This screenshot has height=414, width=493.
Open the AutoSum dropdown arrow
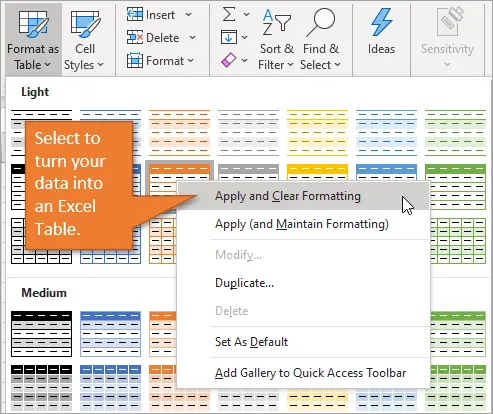pos(246,15)
